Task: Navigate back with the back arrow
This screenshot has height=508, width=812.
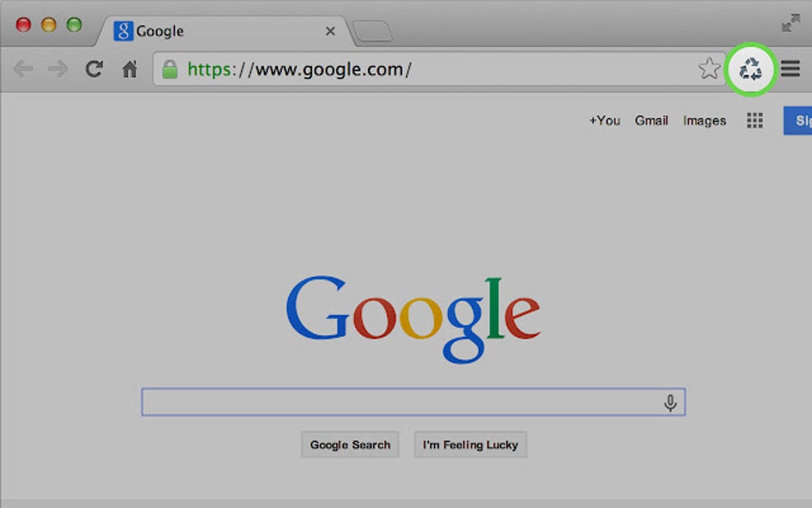Action: point(23,68)
